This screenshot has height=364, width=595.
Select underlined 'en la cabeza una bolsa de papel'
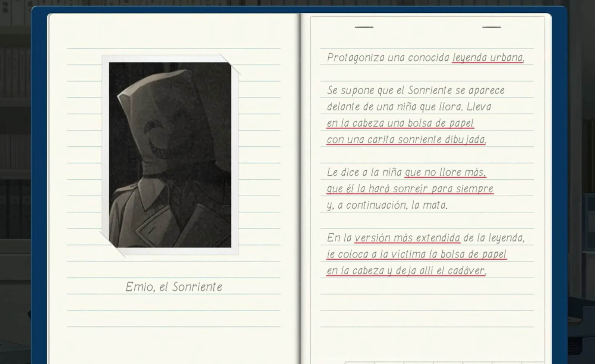pos(400,123)
